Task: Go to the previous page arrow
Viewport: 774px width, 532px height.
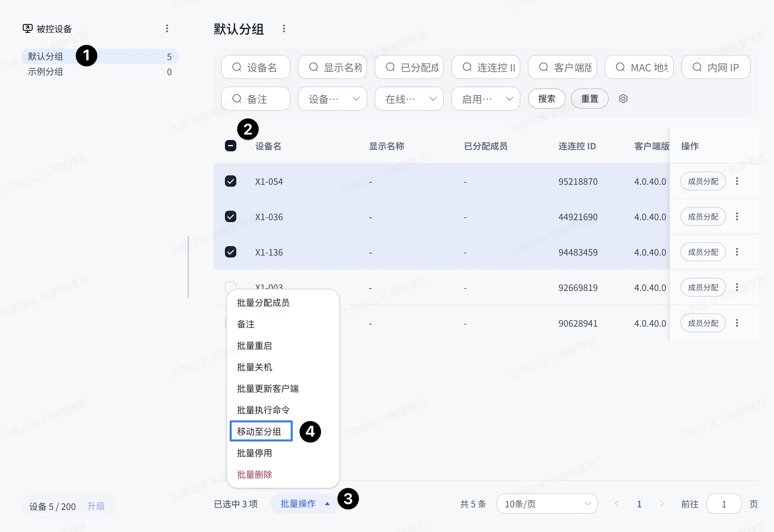Action: click(x=616, y=504)
